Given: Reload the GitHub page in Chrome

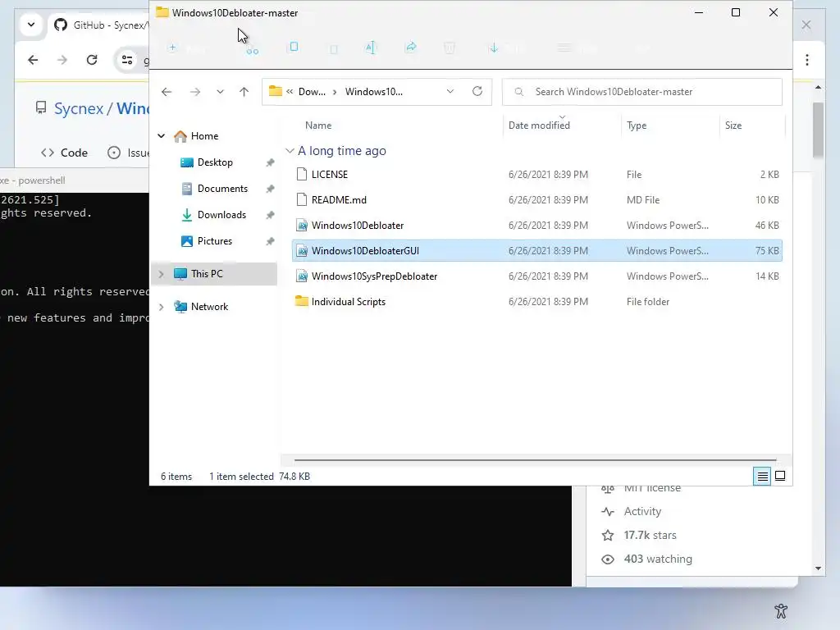Looking at the screenshot, I should click(x=92, y=59).
